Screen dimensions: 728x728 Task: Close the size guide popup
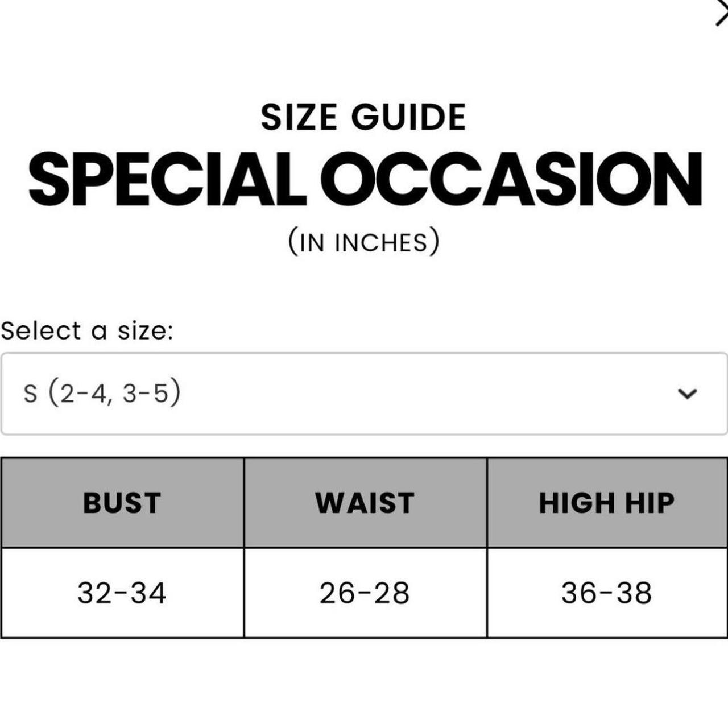point(721,14)
